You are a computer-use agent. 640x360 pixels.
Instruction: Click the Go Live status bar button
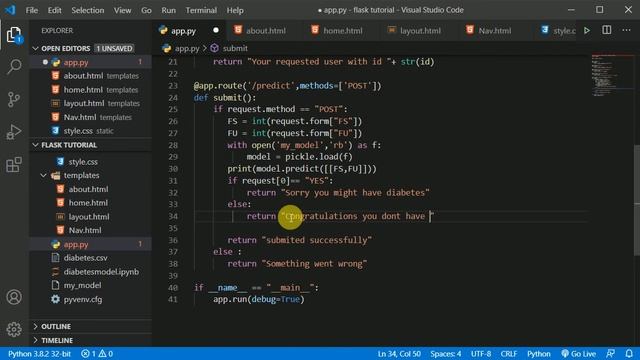[578, 353]
